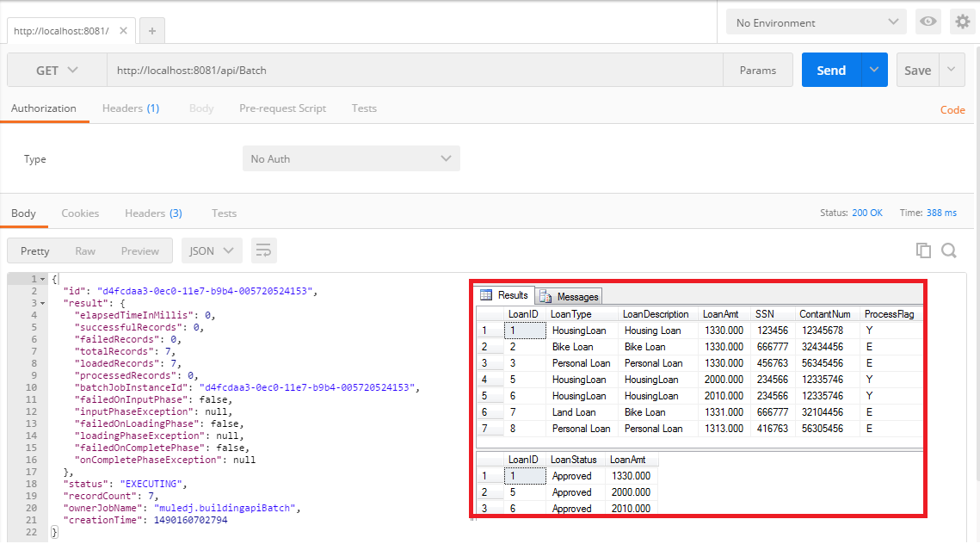Open the environment quick look eye icon
This screenshot has width=980, height=544.
coord(928,22)
